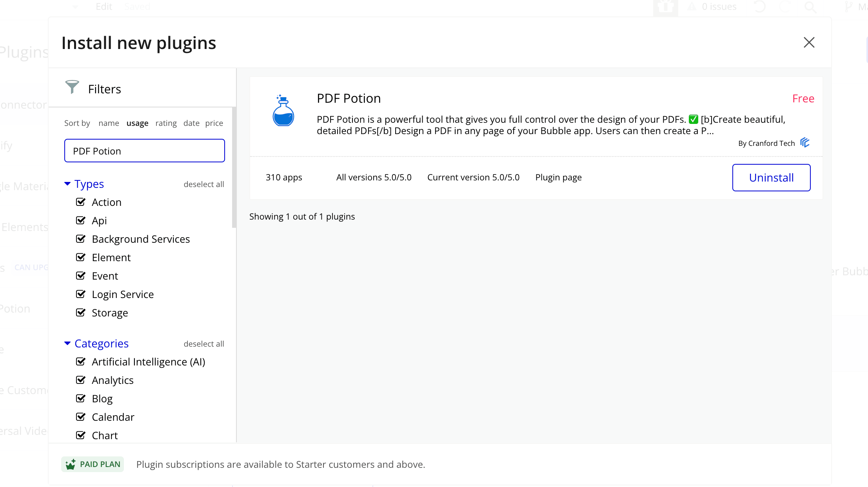Click the Cranford Tech author logo
Screen dimensions: 868x487
pos(804,142)
